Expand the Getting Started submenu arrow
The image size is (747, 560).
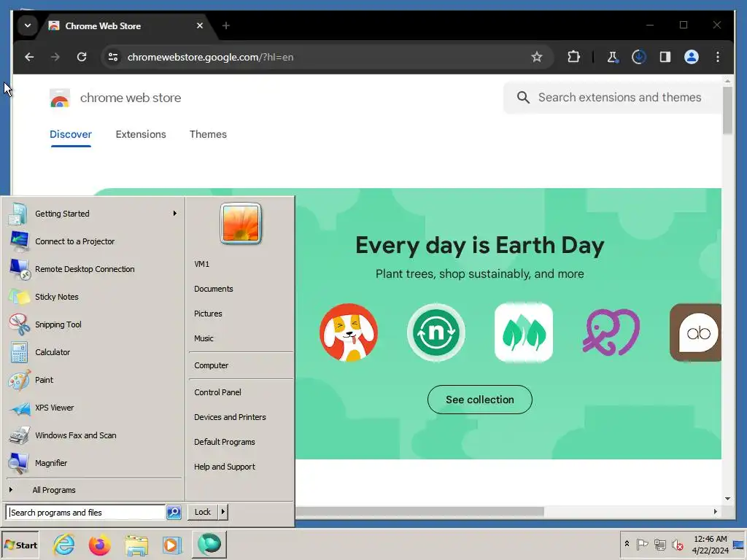(175, 214)
